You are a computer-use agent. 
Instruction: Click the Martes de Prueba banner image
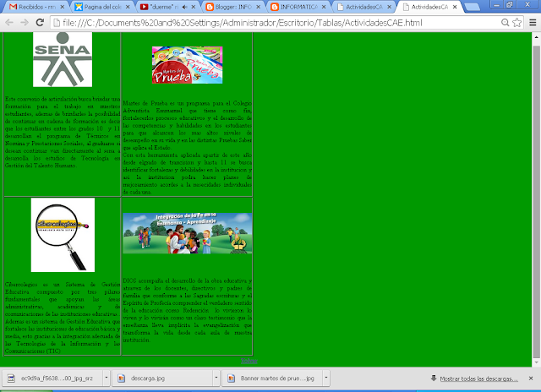[188, 65]
